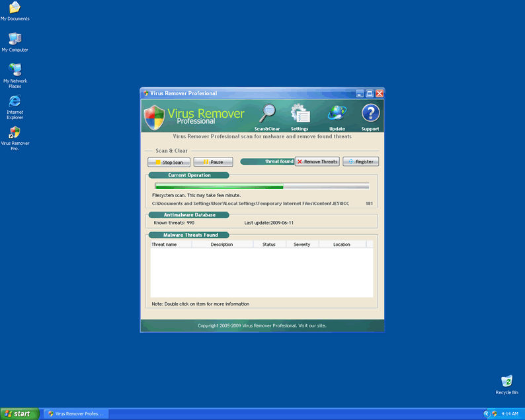Open My Documents desktop icon
Viewport: 525px width, 420px height.
[x=15, y=10]
